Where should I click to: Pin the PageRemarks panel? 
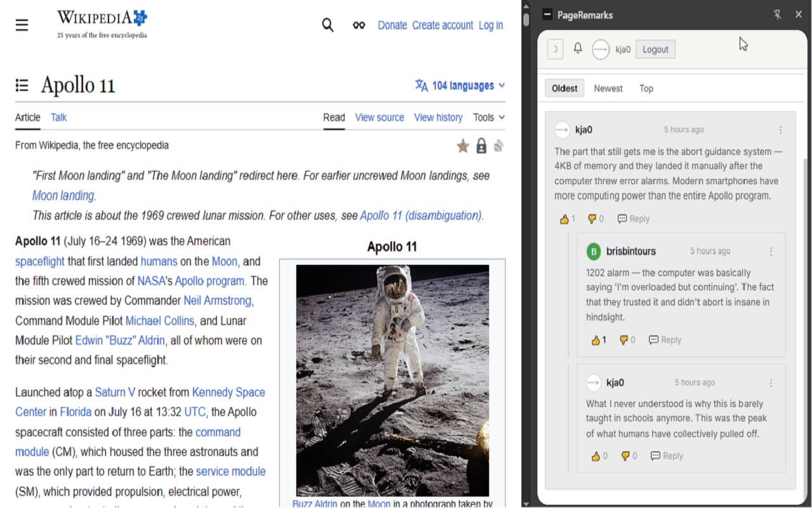click(x=778, y=15)
